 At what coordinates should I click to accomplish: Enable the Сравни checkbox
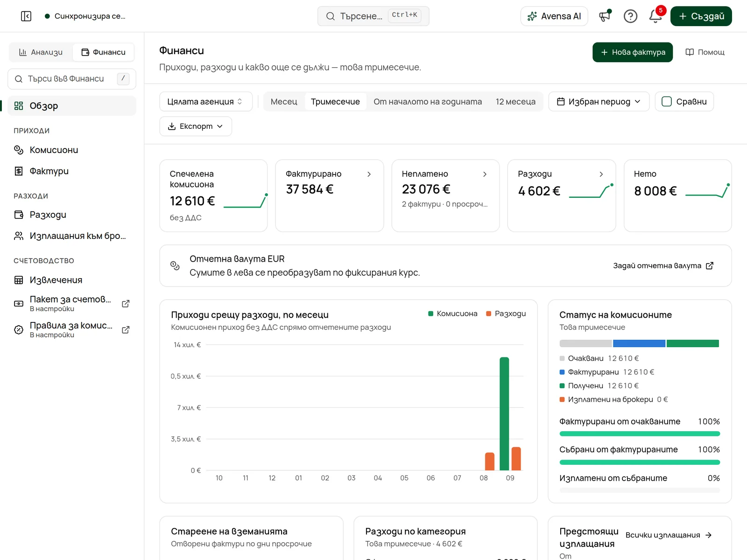point(667,102)
